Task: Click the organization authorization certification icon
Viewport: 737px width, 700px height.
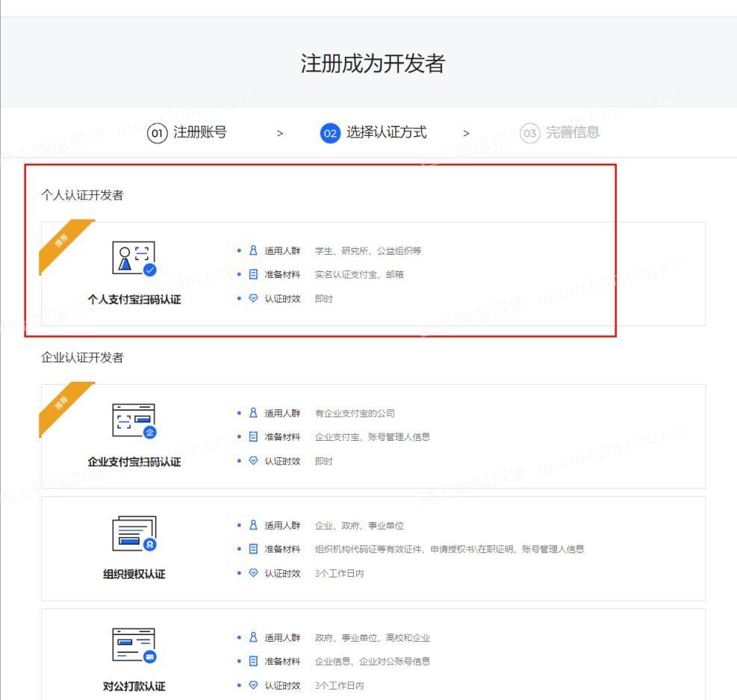Action: point(134,533)
